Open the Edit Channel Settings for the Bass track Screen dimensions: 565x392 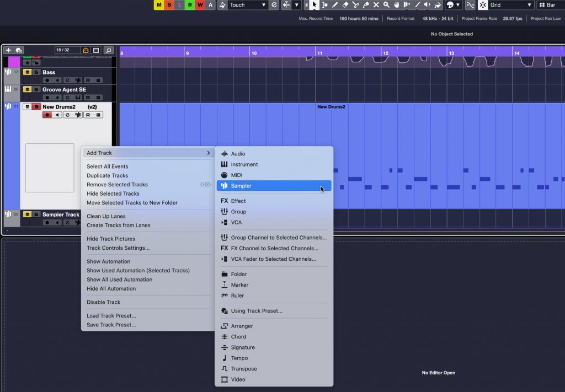68,80
